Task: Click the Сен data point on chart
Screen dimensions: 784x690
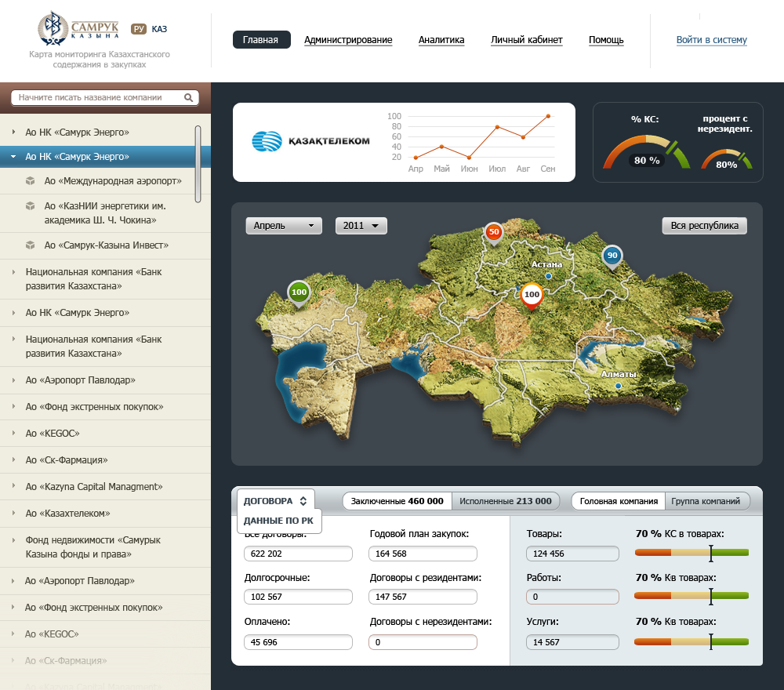Action: (x=549, y=116)
